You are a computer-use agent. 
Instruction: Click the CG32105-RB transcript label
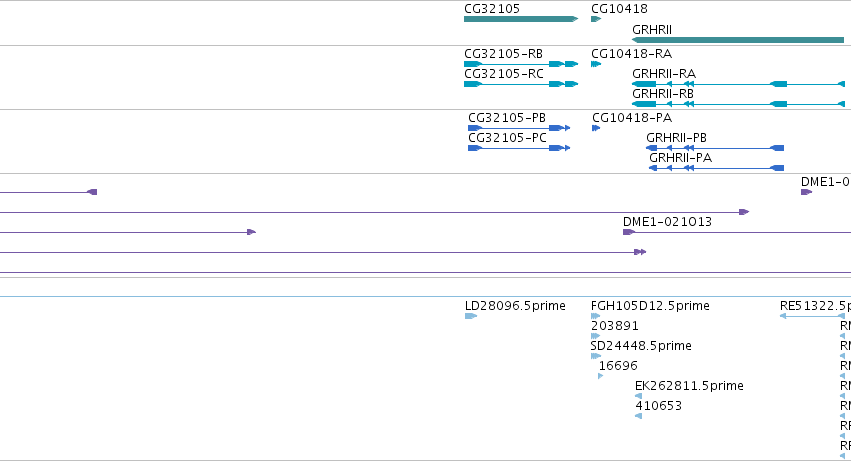[503, 54]
